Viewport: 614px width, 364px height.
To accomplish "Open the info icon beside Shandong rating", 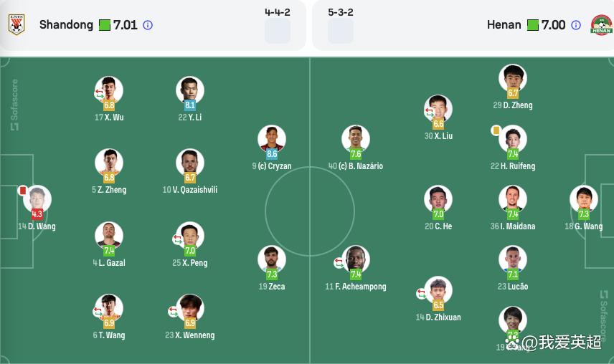I will tap(148, 25).
